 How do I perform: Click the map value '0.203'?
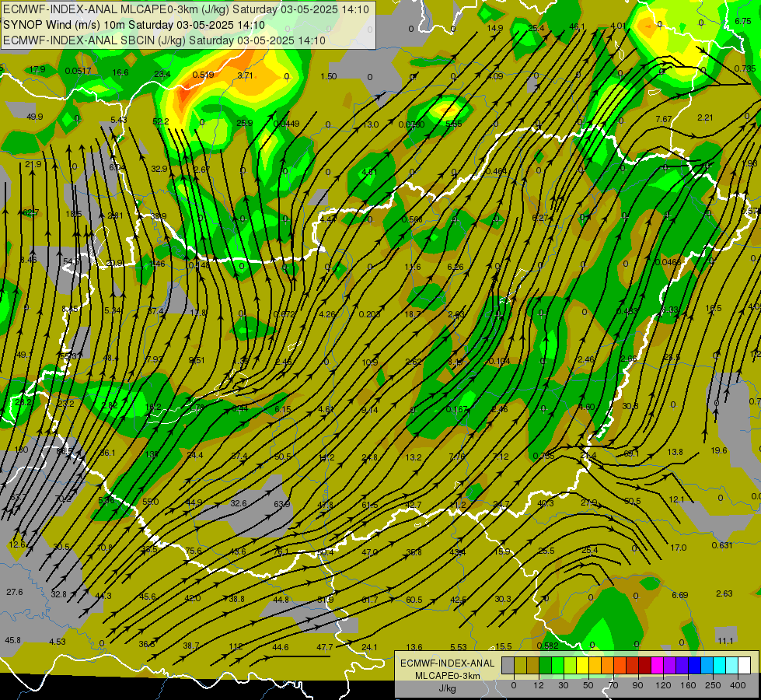click(x=369, y=314)
